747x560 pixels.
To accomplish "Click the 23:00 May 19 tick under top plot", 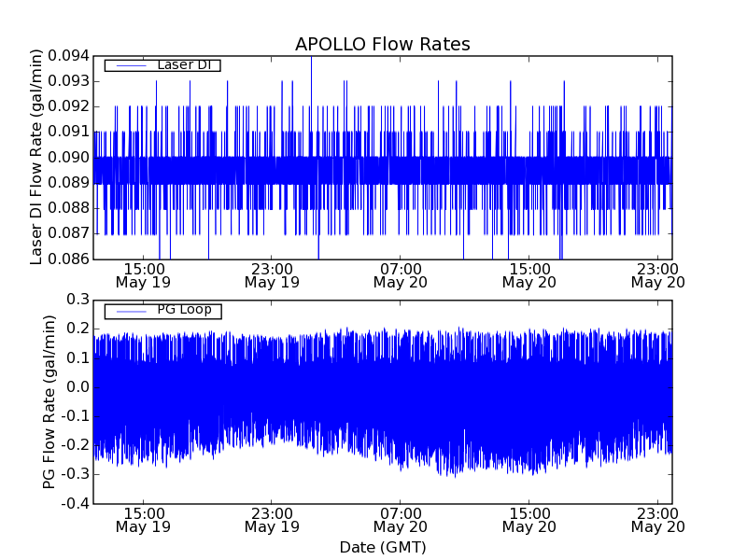I will point(272,274).
